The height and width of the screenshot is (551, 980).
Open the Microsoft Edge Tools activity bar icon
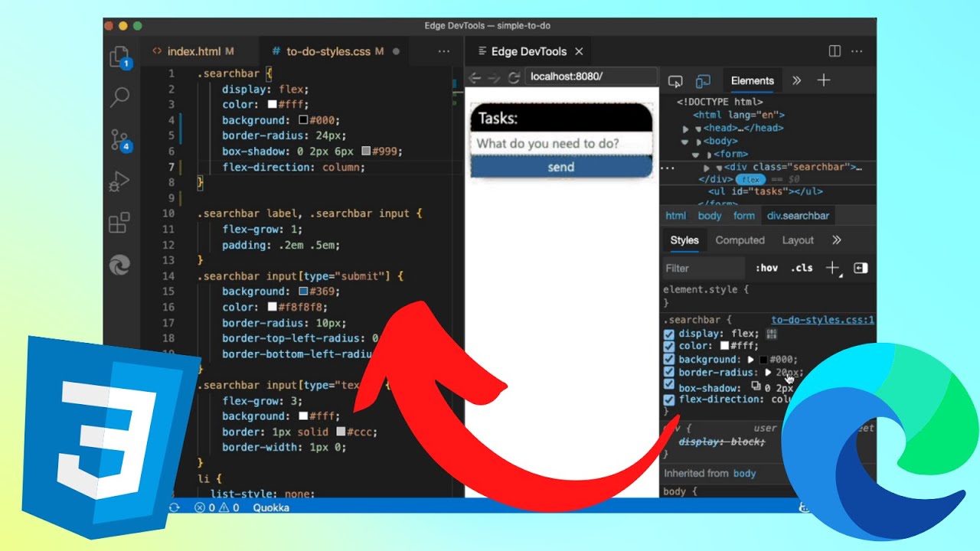(x=119, y=265)
